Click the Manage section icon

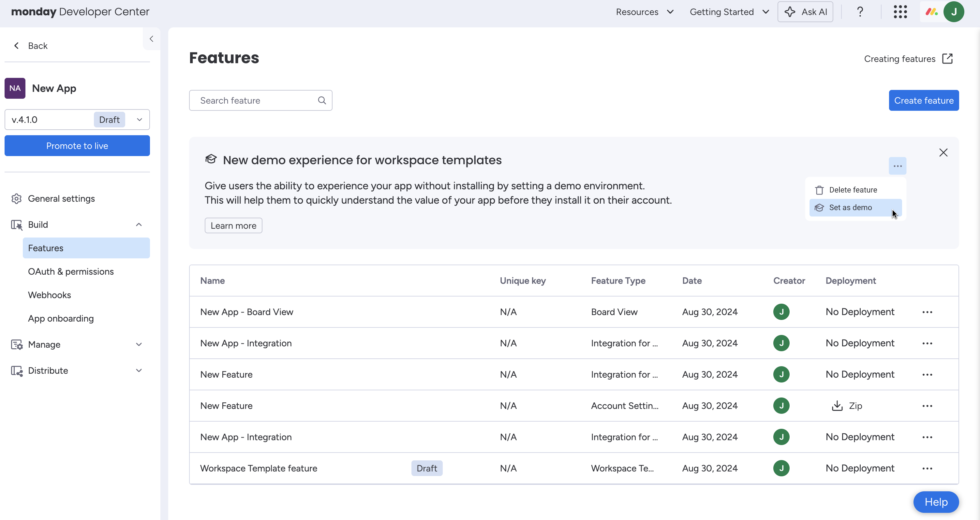coord(16,344)
